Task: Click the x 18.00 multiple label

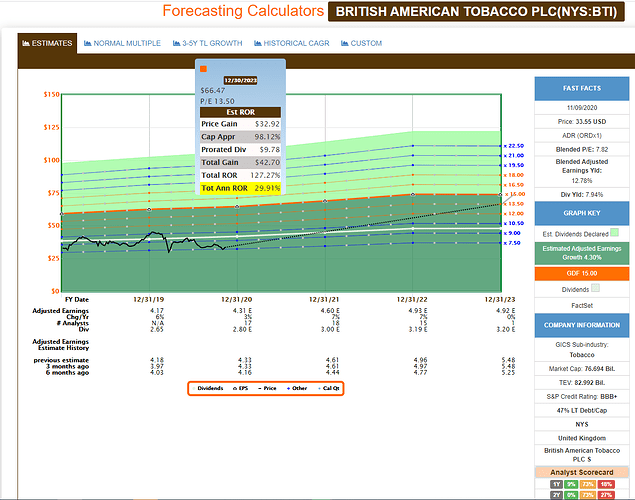Action: pyautogui.click(x=514, y=175)
